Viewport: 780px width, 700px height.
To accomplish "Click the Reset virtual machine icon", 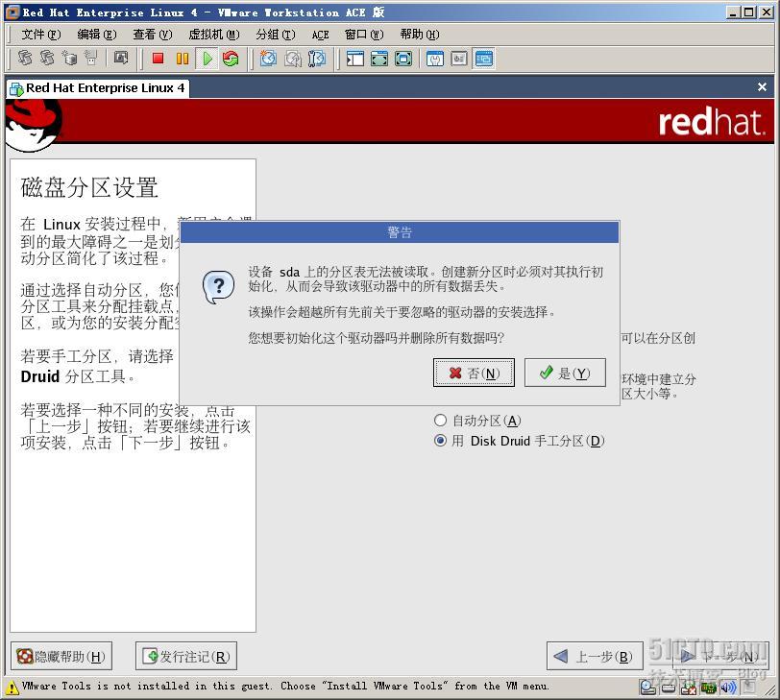I will coord(231,59).
